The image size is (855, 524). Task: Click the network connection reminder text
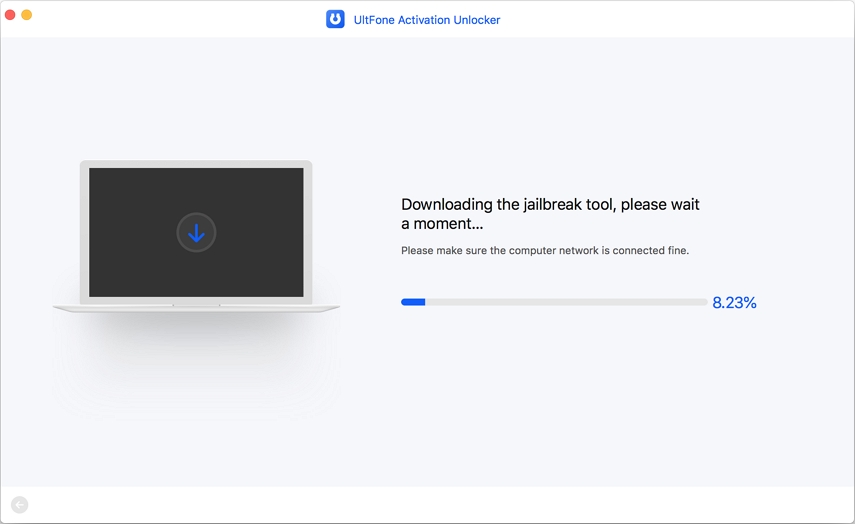[544, 250]
